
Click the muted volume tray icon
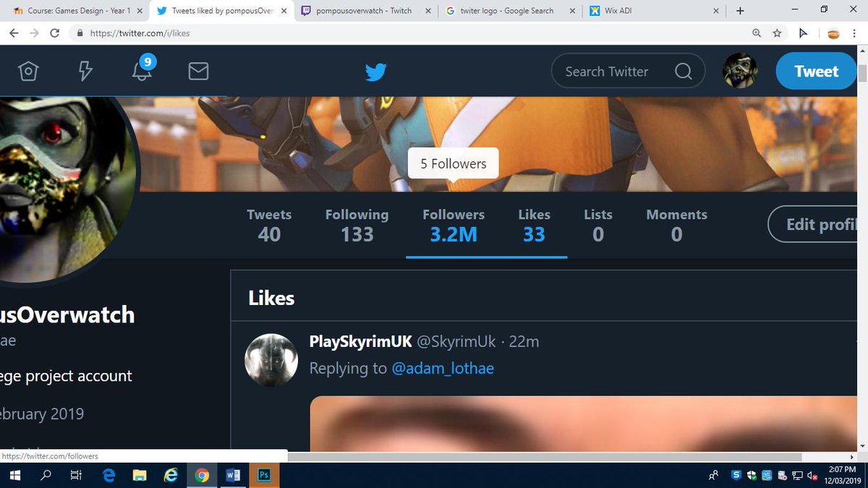[813, 475]
